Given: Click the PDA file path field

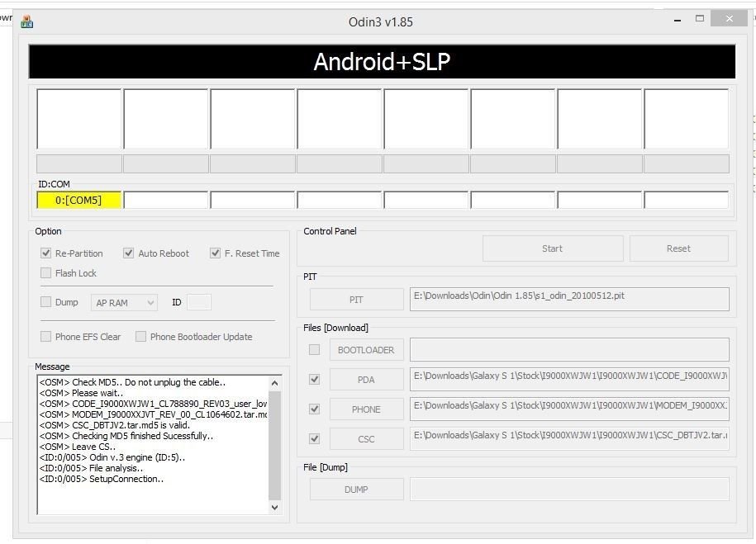Looking at the screenshot, I should click(569, 380).
